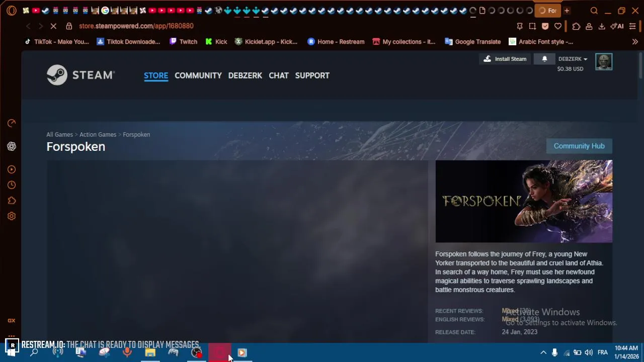Click the $0.38 USD wallet balance
644x362 pixels.
pos(570,69)
